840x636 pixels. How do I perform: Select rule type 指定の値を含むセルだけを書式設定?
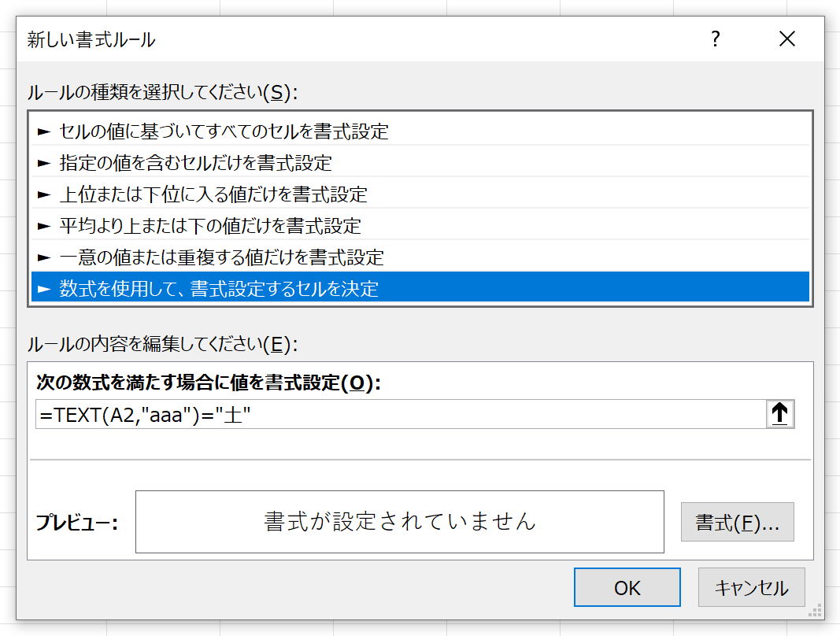[420, 162]
